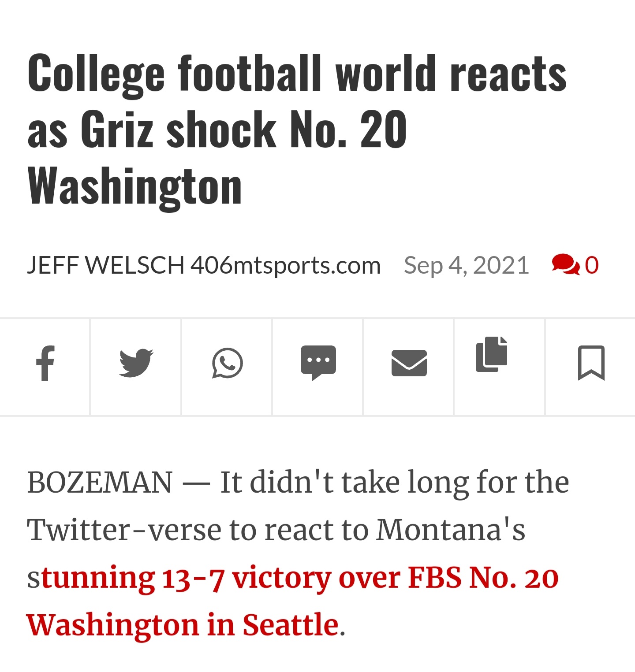
Task: Follow the 'Washington in Seattle' red link text
Action: tap(182, 625)
